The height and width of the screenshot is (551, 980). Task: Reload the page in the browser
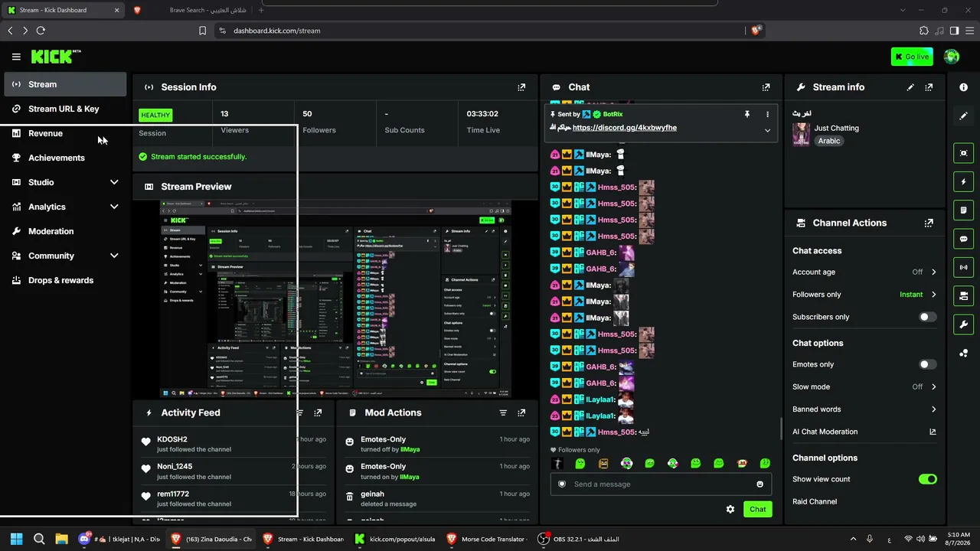[x=41, y=31]
